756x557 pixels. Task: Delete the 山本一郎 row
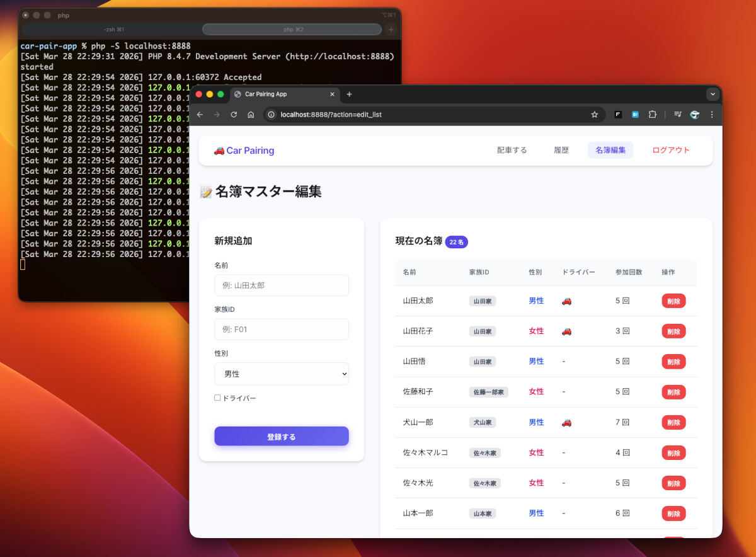pos(673,514)
